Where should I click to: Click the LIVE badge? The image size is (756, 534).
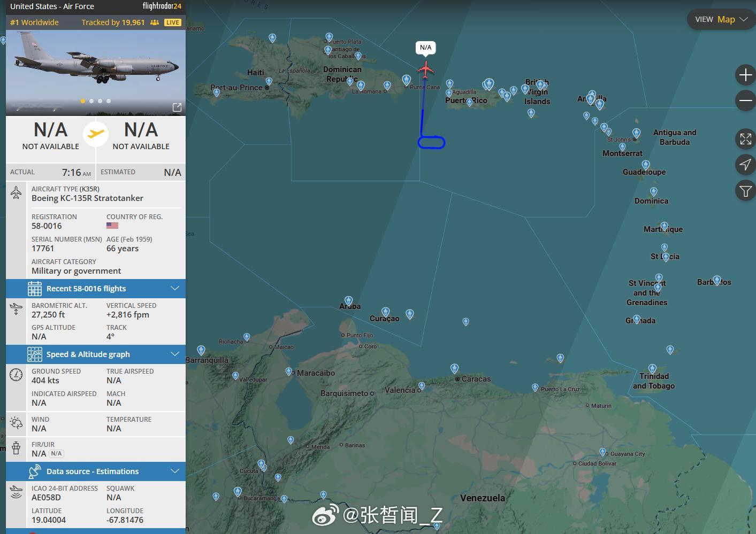pyautogui.click(x=173, y=22)
